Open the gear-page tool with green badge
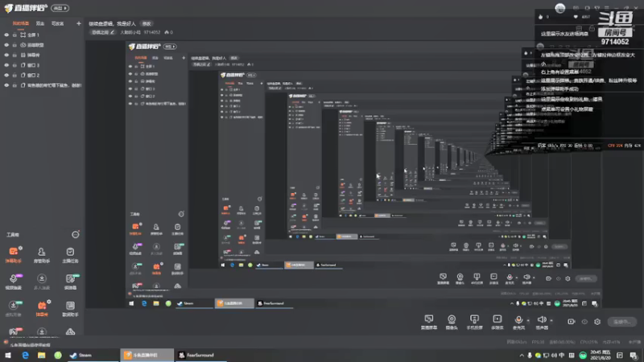The height and width of the screenshot is (362, 644). [x=70, y=281]
